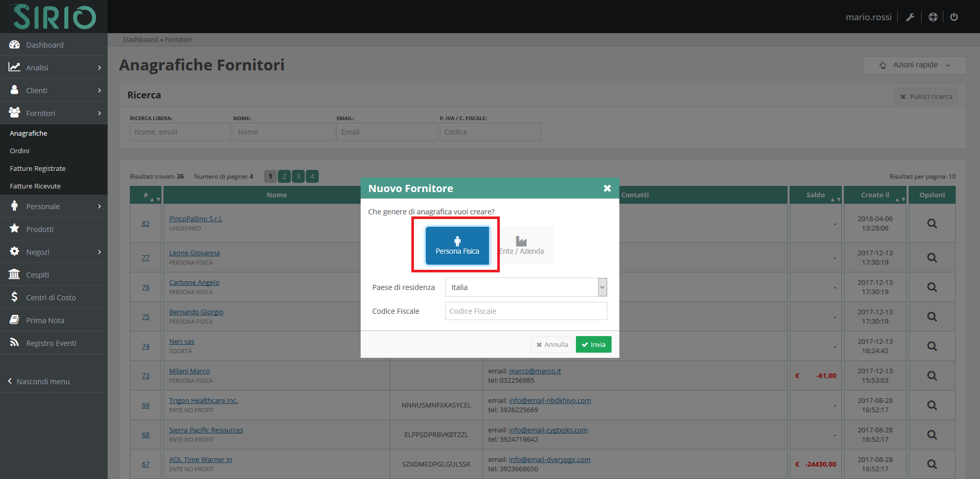Expand the Azioni rapide dropdown
980x479 pixels.
click(914, 65)
